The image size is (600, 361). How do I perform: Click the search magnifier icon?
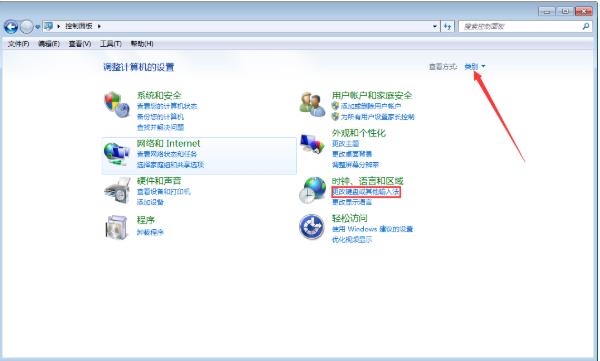click(x=585, y=26)
